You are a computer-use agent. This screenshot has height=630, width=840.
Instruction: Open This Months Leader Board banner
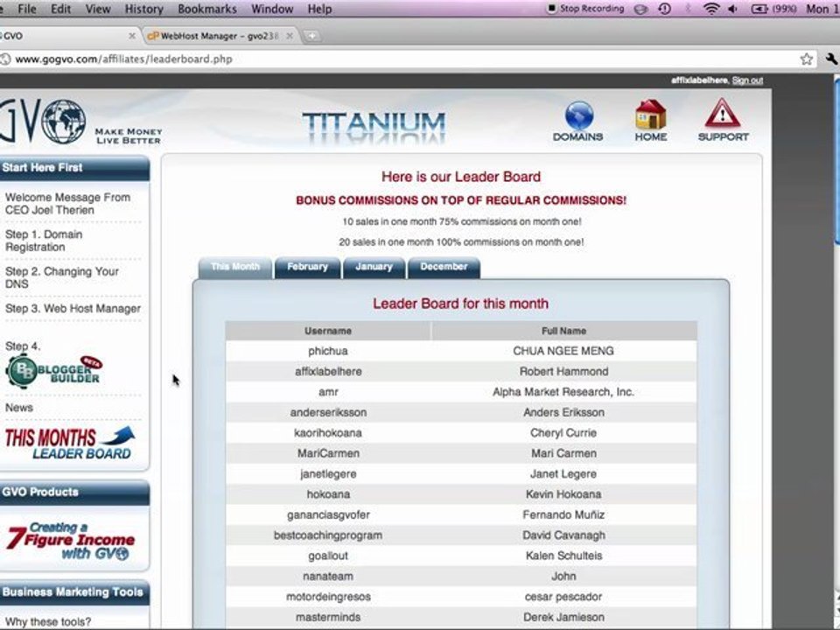pos(70,443)
